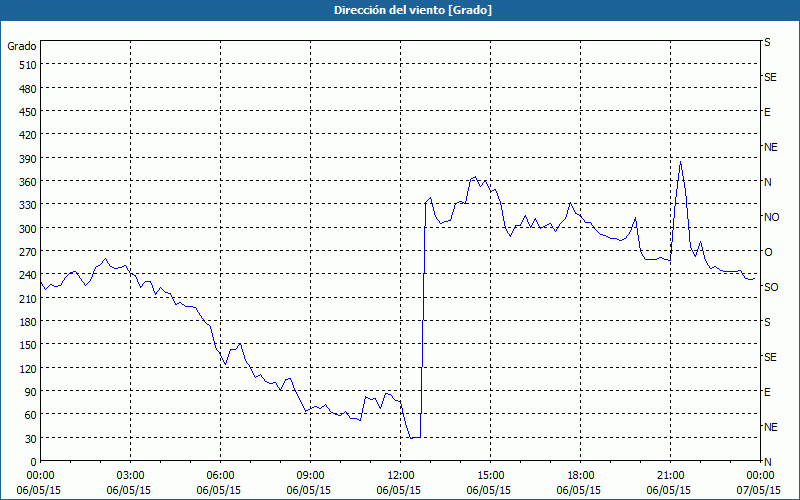This screenshot has height=500, width=800.
Task: Click the "18:00" time axis label
Action: (x=581, y=476)
